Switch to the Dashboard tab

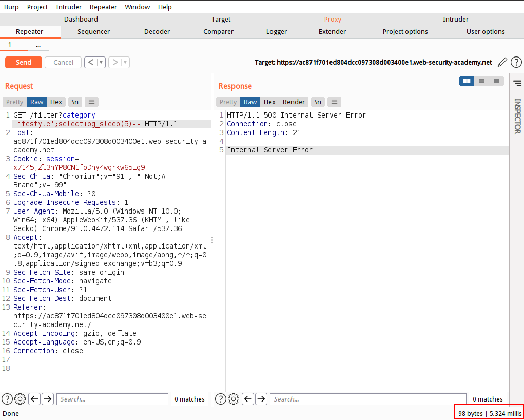pyautogui.click(x=81, y=20)
